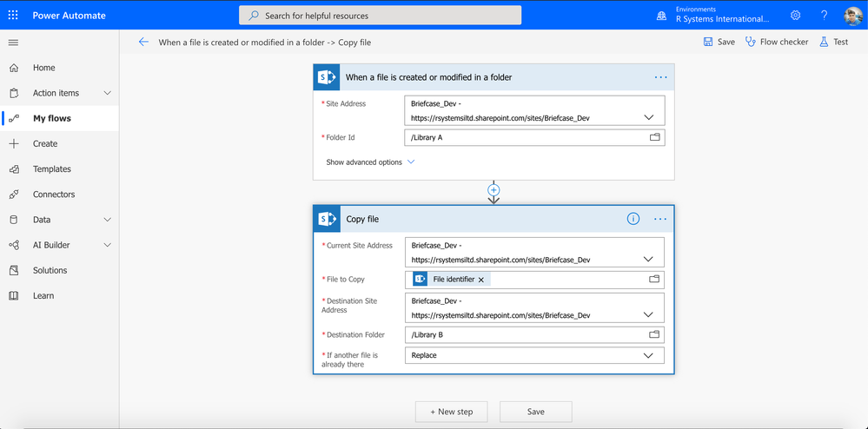The width and height of the screenshot is (868, 429).
Task: Collapse the left navigation hamburger menu
Action: point(13,43)
